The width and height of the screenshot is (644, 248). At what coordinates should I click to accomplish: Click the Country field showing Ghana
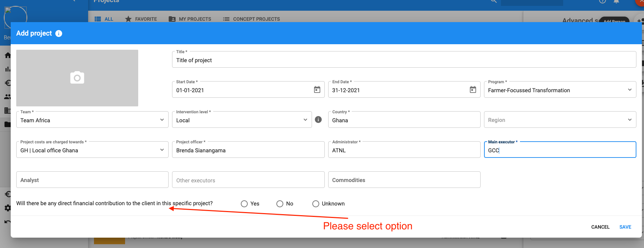pos(404,120)
